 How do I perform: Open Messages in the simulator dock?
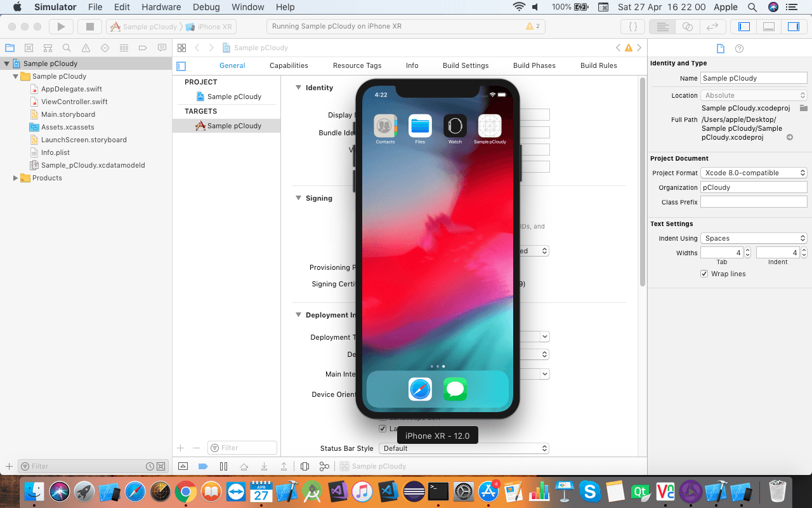point(455,389)
